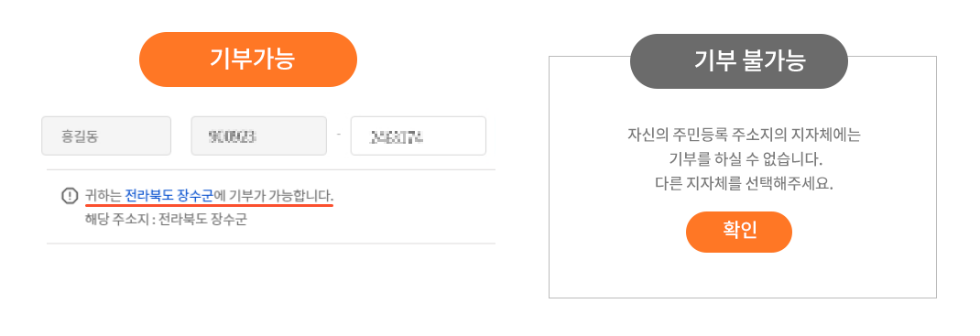Viewport: 980px width, 336px height.
Task: Click the gray 기부 불가능 badge
Action: 739,61
